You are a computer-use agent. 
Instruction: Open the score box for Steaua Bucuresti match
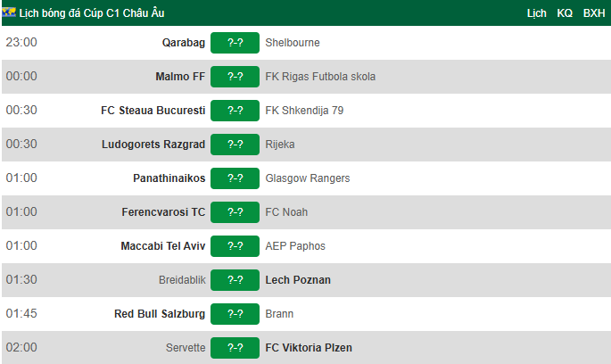tap(235, 111)
